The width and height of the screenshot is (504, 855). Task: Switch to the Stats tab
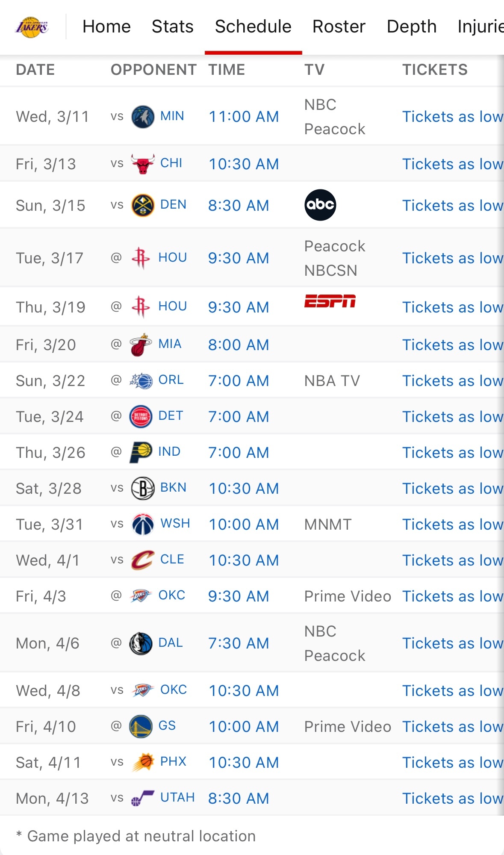click(173, 27)
